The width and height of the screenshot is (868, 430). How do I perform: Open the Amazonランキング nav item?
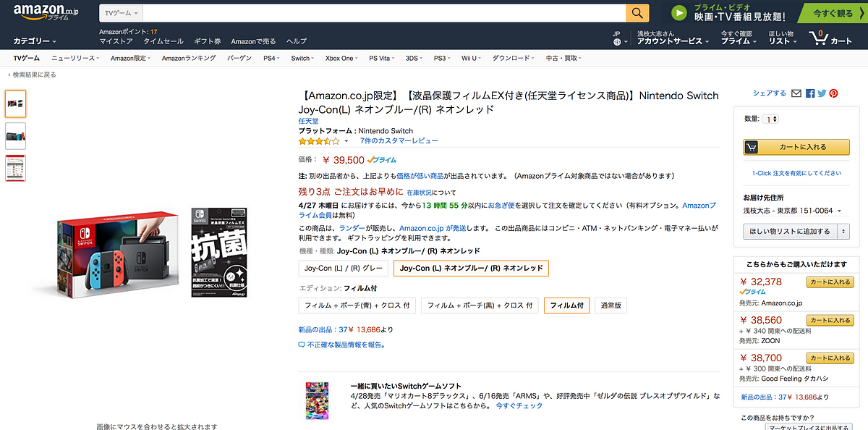pyautogui.click(x=189, y=58)
